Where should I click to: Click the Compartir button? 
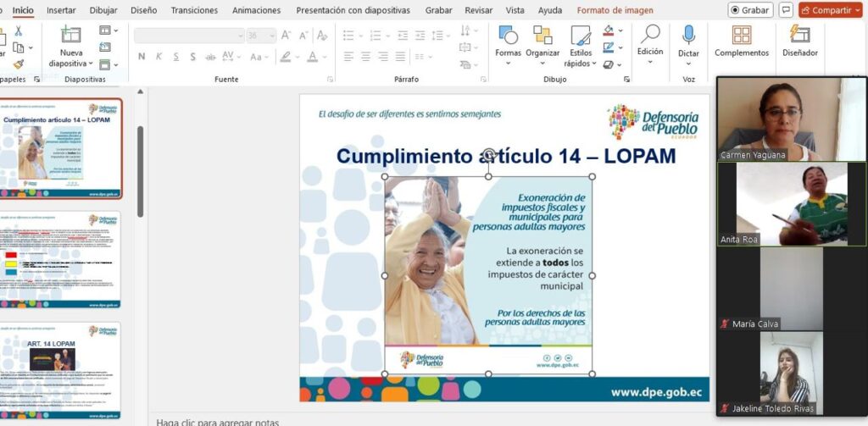click(829, 10)
